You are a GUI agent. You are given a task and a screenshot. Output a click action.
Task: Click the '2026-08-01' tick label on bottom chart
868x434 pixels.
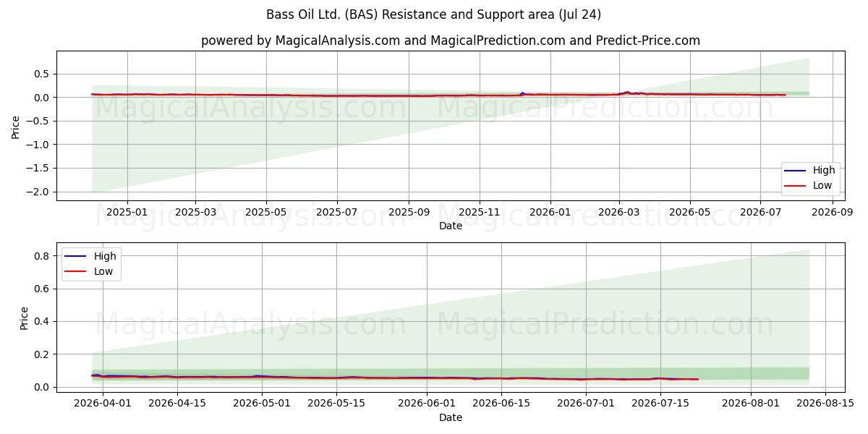pos(752,404)
